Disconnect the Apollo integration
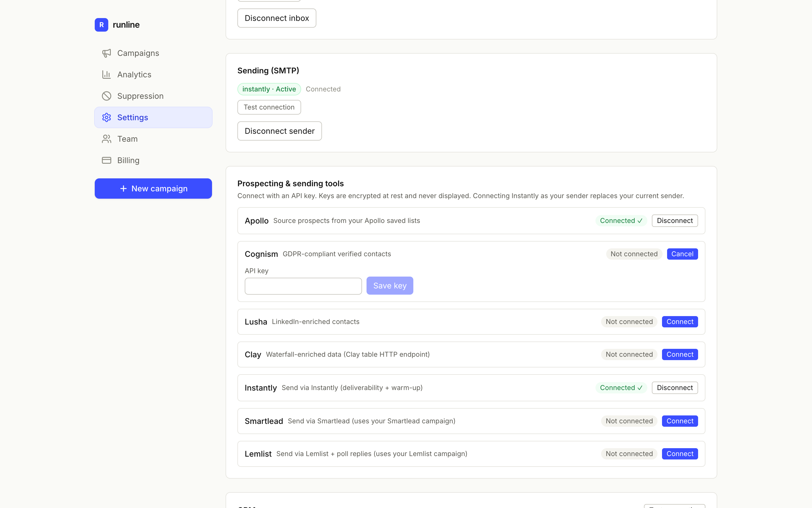Image resolution: width=812 pixels, height=508 pixels. pyautogui.click(x=675, y=221)
